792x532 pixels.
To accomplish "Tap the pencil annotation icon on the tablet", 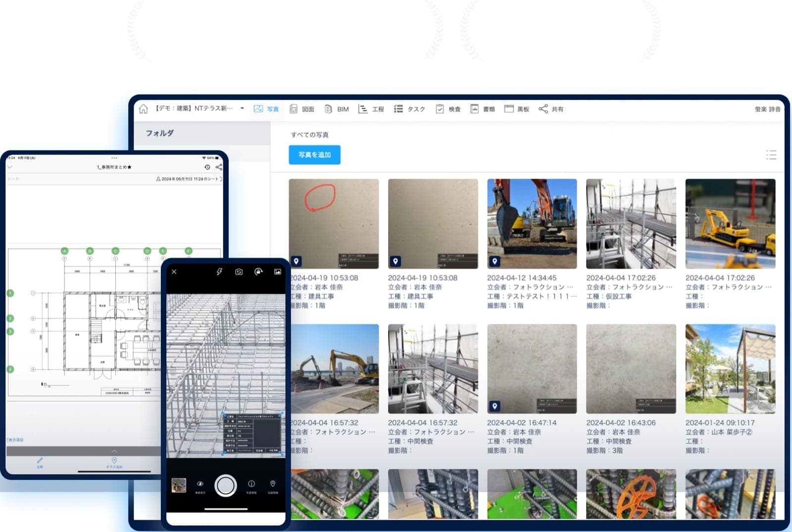I will tap(40, 460).
